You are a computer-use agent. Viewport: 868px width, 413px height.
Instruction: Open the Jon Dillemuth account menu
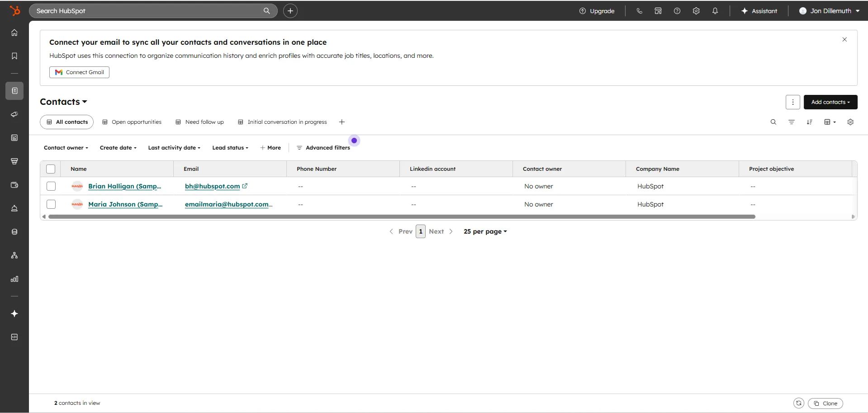click(x=830, y=11)
